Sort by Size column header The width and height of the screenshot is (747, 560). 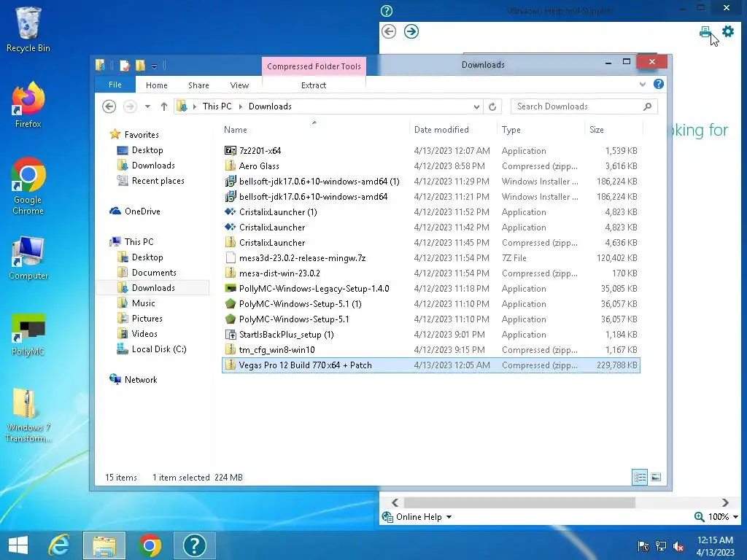pos(614,130)
